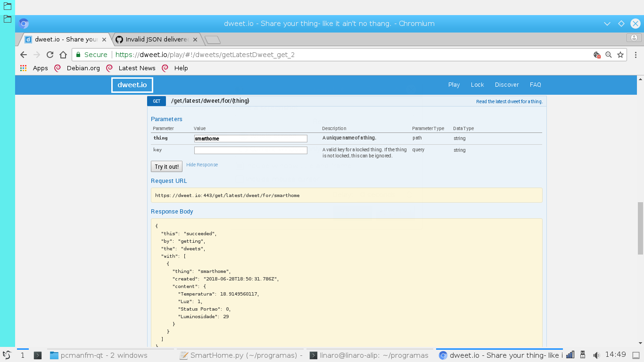644x362 pixels.
Task: Close the dweet.io browser tab
Action: (x=104, y=40)
